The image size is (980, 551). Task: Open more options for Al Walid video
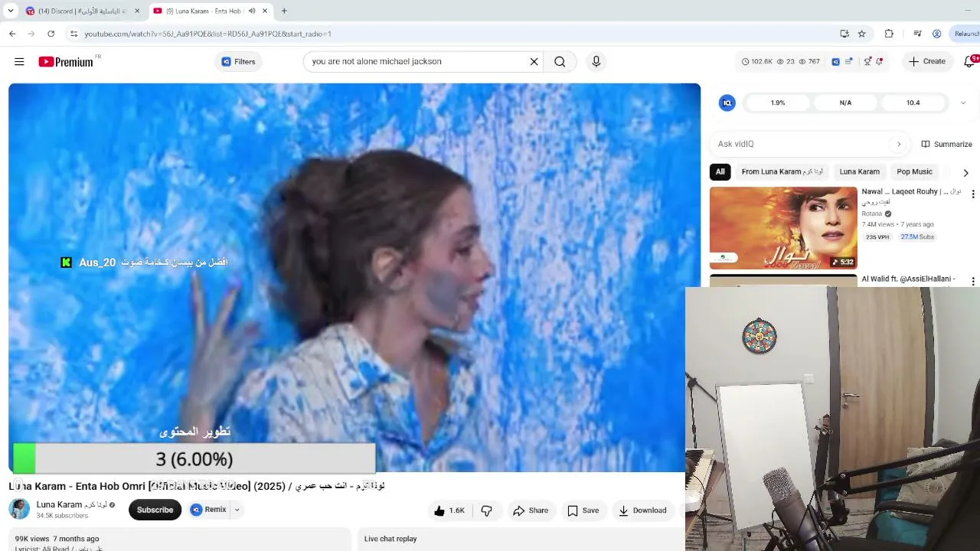[x=973, y=282]
